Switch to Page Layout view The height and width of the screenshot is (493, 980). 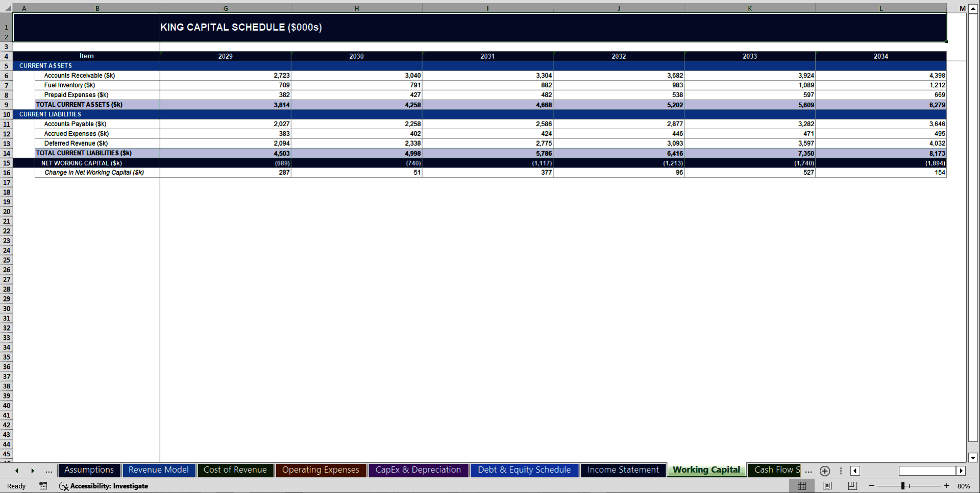pos(827,486)
